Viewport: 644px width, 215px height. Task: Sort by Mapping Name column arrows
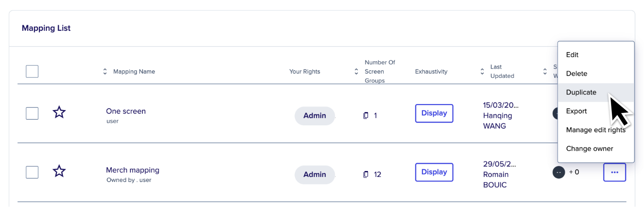105,72
